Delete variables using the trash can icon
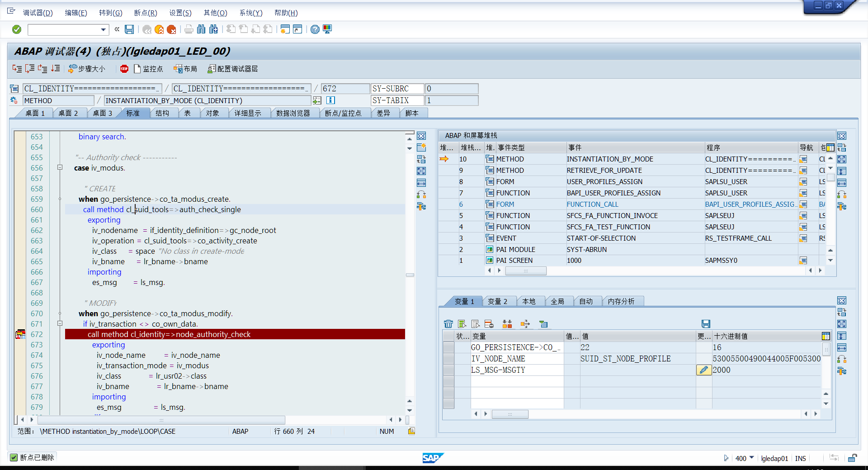Screen dimensions: 868x470 448,324
